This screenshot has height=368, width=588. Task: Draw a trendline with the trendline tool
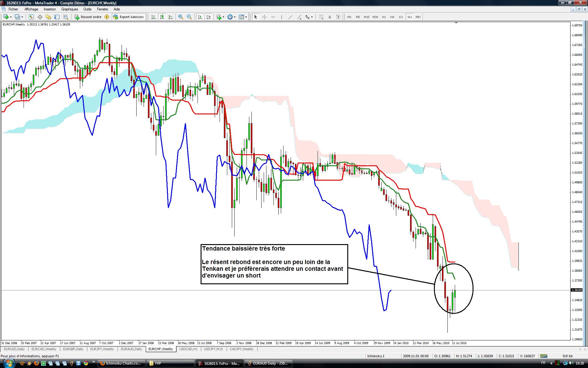pos(290,17)
